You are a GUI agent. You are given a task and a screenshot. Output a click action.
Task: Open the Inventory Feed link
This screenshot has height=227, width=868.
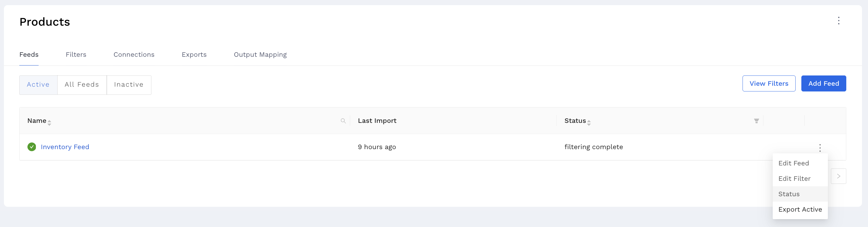point(65,147)
